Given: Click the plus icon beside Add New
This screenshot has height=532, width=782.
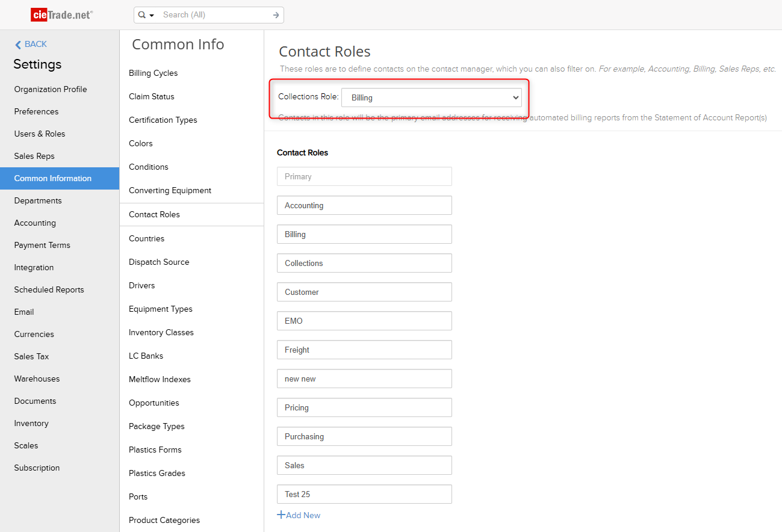Looking at the screenshot, I should coord(281,515).
